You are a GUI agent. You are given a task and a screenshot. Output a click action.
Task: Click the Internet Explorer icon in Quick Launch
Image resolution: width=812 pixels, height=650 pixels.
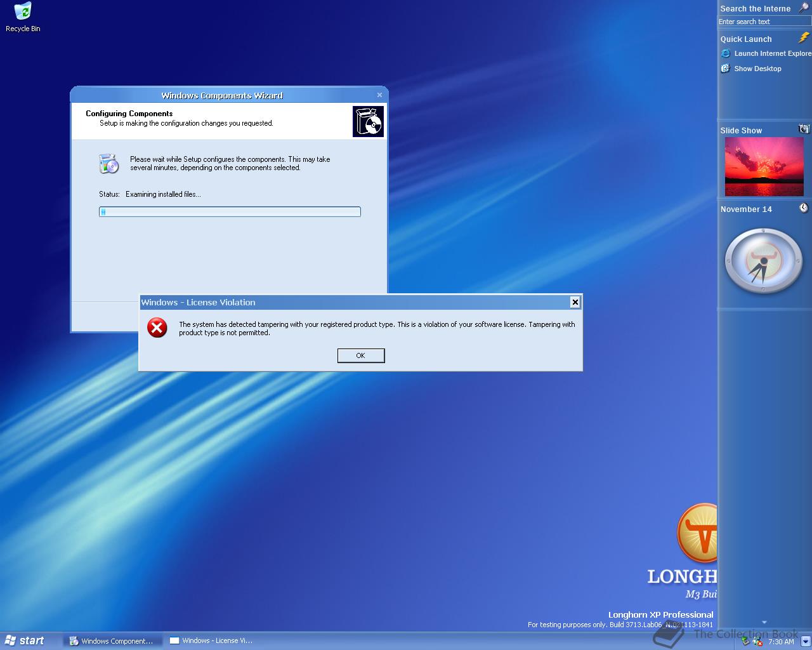pos(726,53)
